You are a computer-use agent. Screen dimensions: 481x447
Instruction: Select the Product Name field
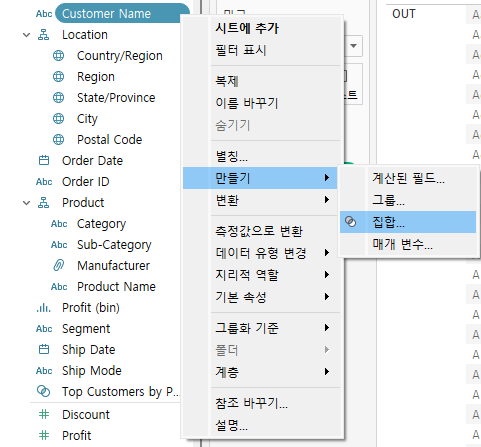116,287
